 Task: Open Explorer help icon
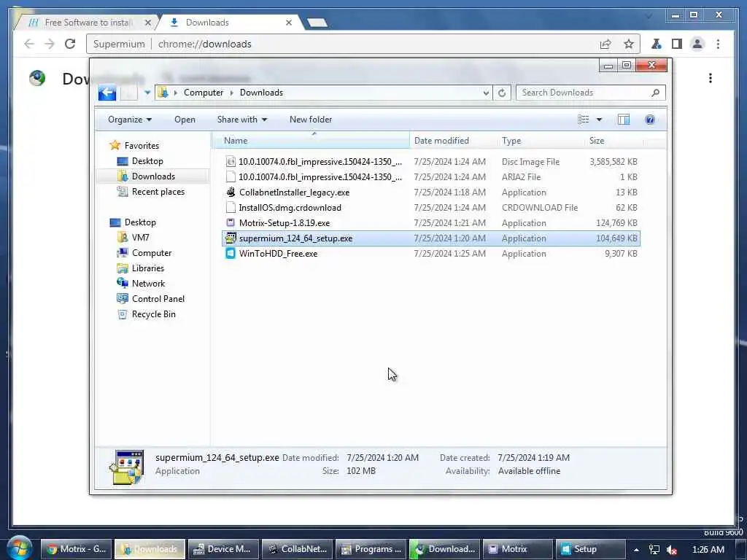[650, 120]
